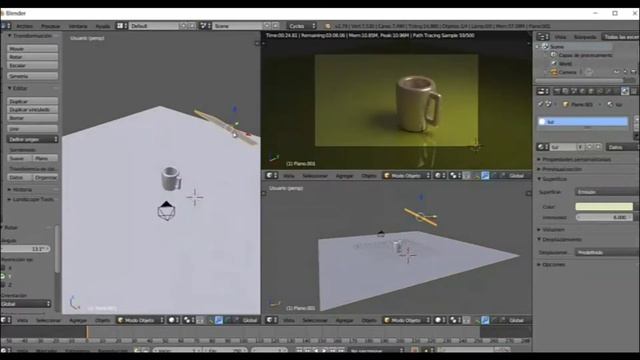Open the Archivo menu

[24, 26]
